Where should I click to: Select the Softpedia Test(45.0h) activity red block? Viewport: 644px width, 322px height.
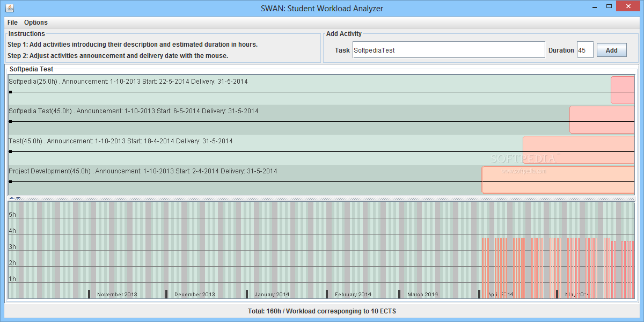602,120
